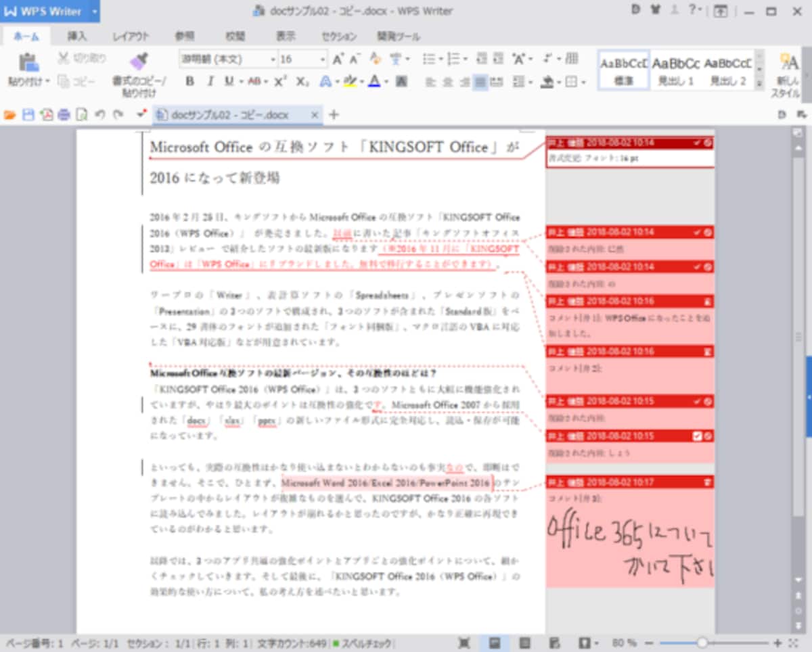Apply superscript with the X² icon

pyautogui.click(x=281, y=81)
